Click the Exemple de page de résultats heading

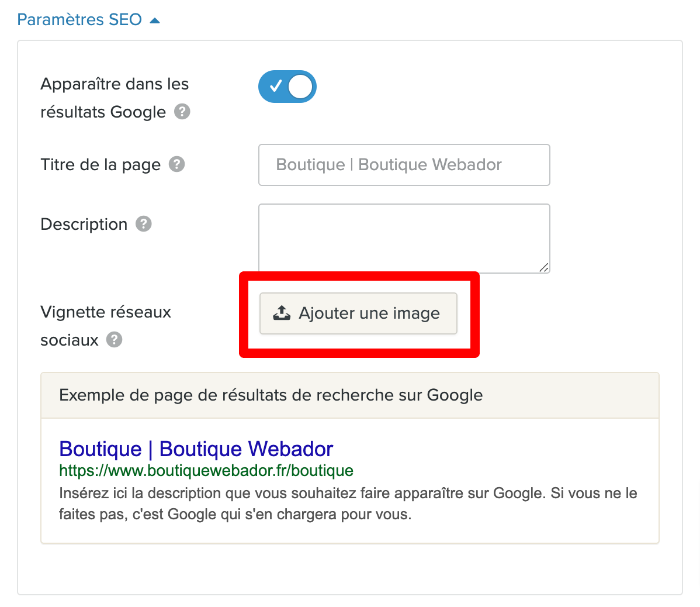point(271,395)
